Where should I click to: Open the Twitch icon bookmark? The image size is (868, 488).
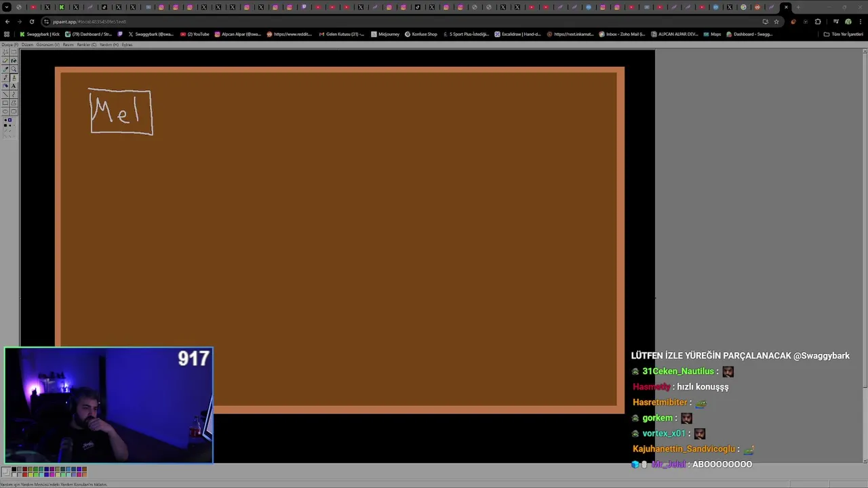point(120,34)
